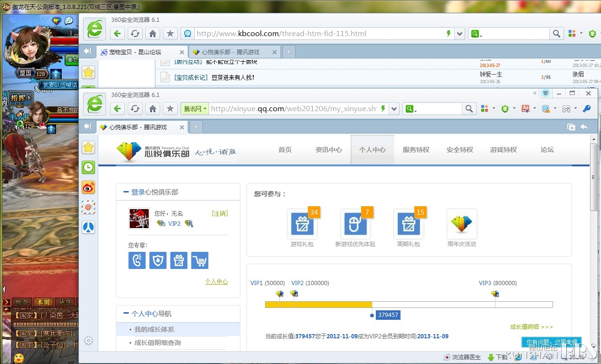601x364 pixels.
Task: Refresh the xinyue.qq.com page
Action: (x=135, y=109)
